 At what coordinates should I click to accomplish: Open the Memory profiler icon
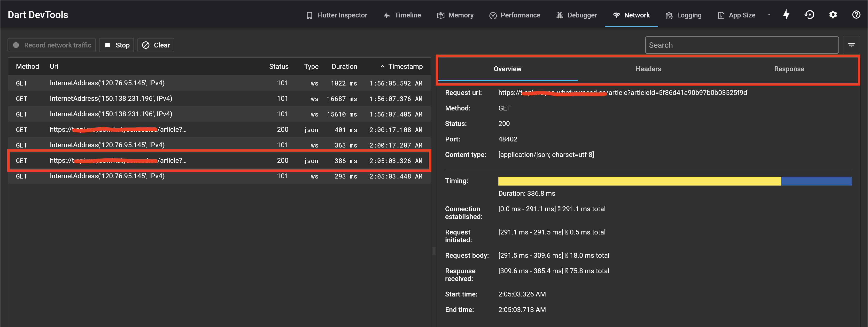point(440,15)
